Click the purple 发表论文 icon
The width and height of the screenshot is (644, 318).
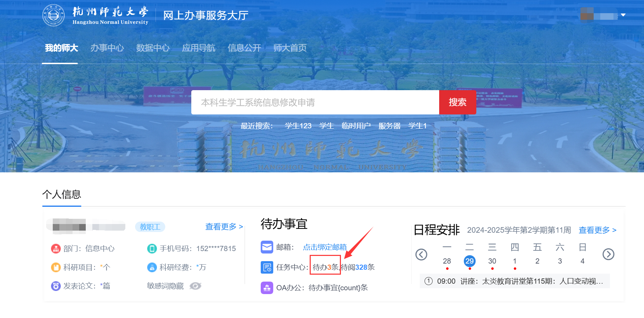pos(56,286)
